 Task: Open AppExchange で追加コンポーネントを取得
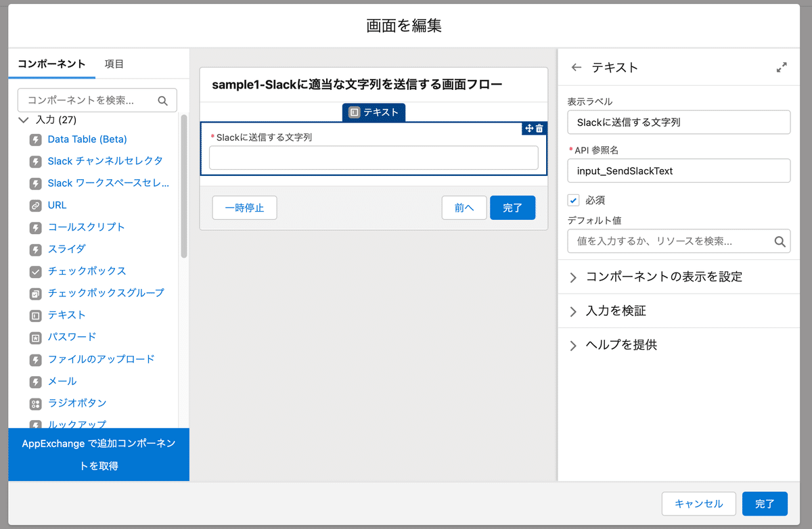[99, 455]
